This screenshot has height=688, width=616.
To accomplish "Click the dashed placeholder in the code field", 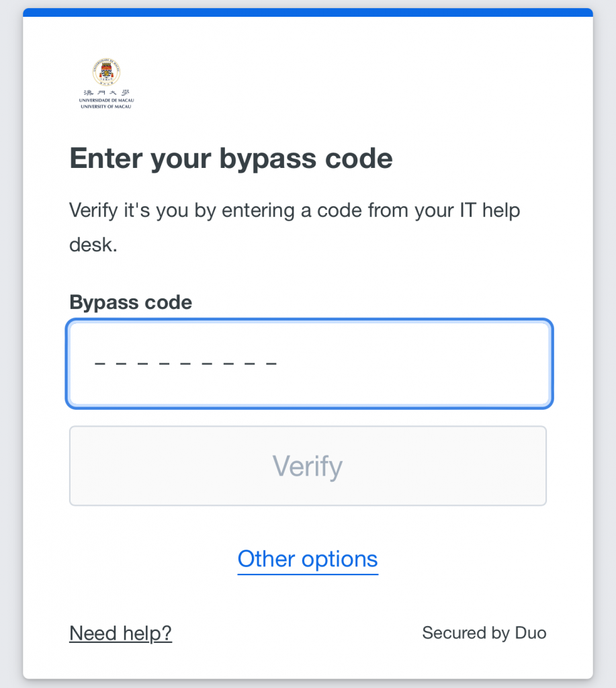I will 186,363.
